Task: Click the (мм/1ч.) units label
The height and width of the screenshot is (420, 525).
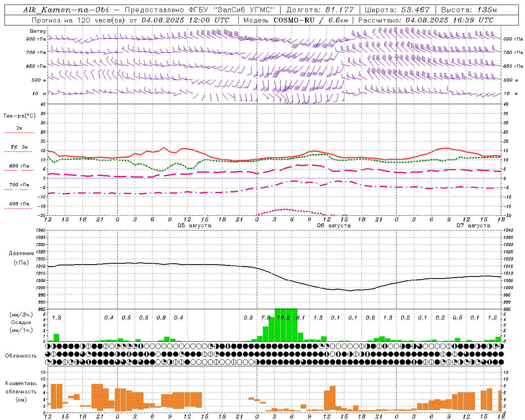Action: 21,330
